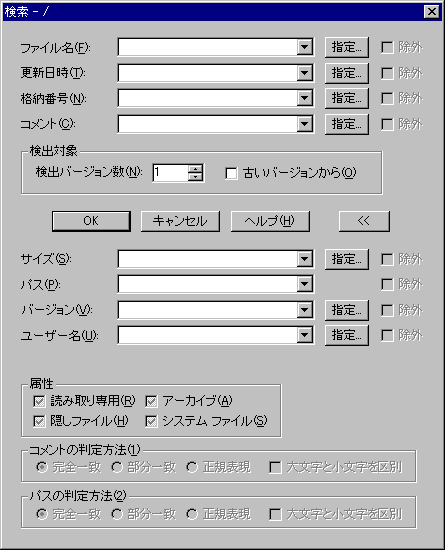
Task: Toggle アーカイブ attribute checkbox
Action: 151,401
